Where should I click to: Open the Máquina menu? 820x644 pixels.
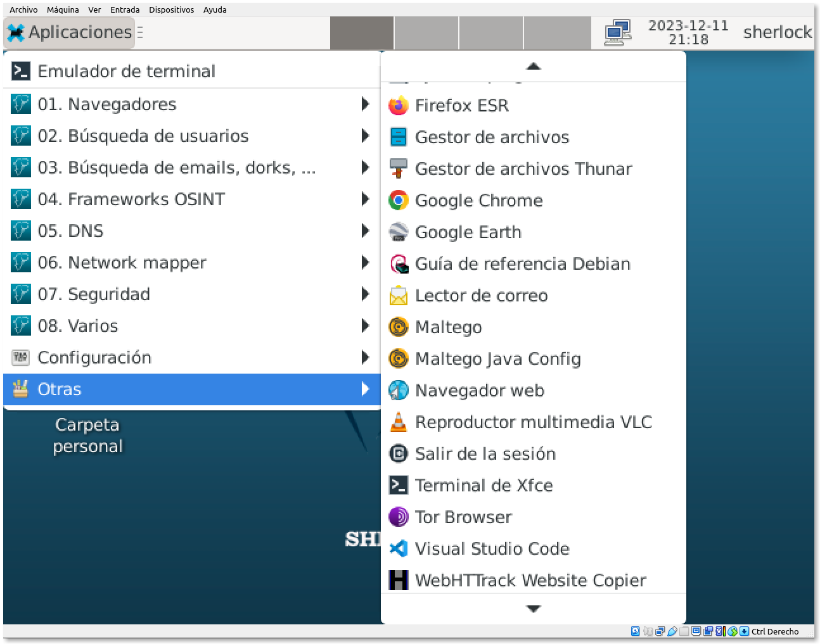(63, 9)
